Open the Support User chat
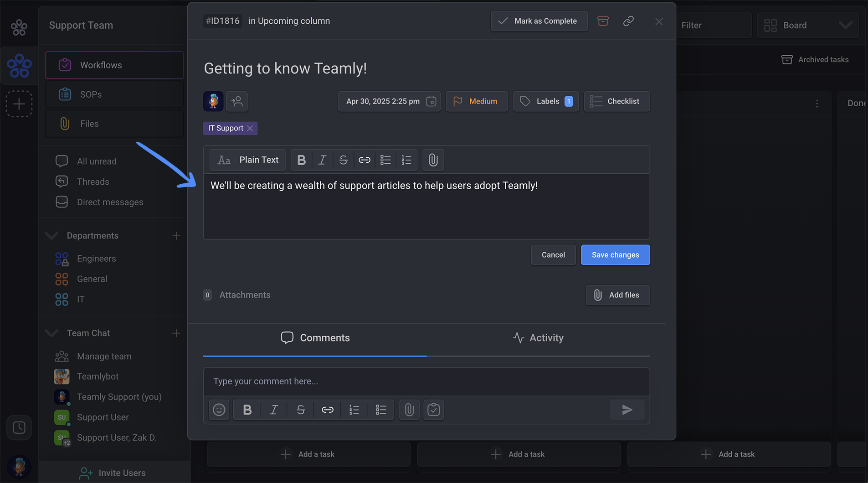 [103, 417]
